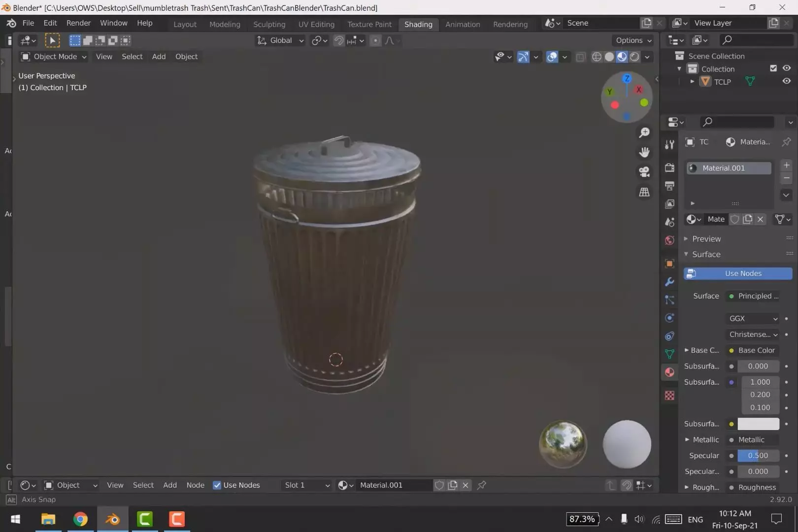The height and width of the screenshot is (532, 798).
Task: Switch to the UV Editing workspace tab
Action: coord(316,24)
